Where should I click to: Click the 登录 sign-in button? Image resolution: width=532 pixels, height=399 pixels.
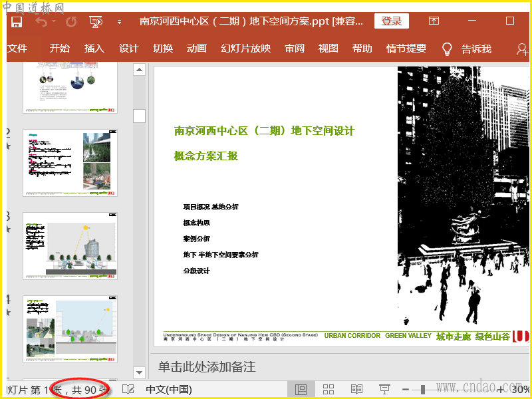click(392, 21)
